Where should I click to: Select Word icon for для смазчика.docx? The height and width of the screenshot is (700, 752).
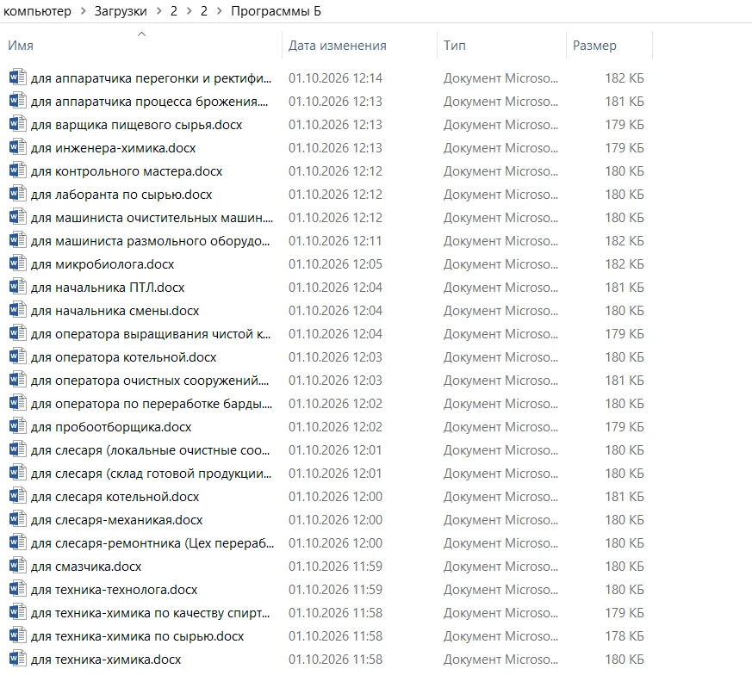[x=18, y=566]
